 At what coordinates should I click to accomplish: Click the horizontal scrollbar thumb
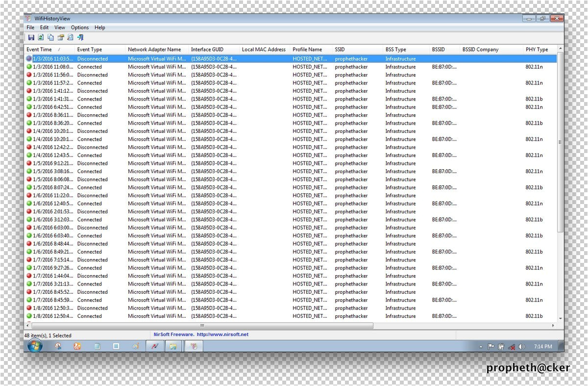tap(202, 326)
